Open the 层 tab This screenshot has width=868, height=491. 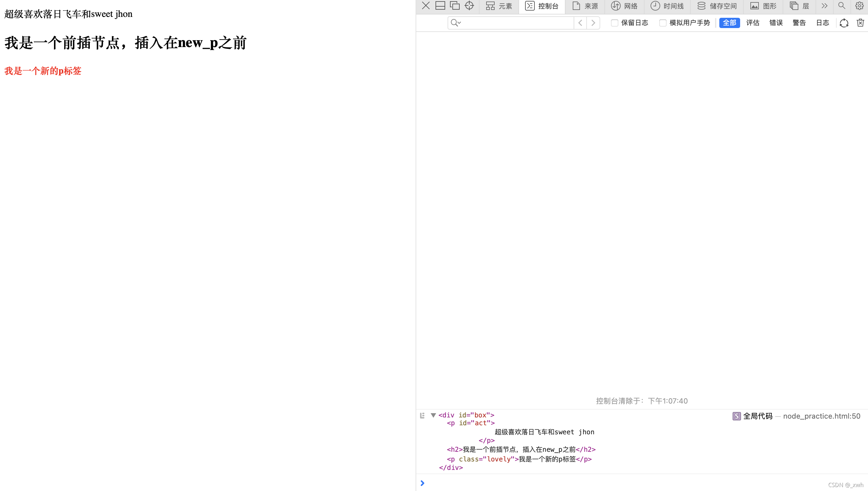point(799,6)
